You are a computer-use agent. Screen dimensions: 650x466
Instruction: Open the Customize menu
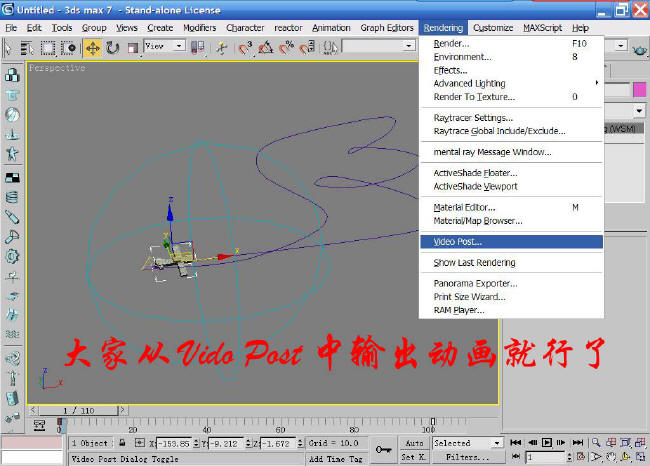pyautogui.click(x=493, y=28)
